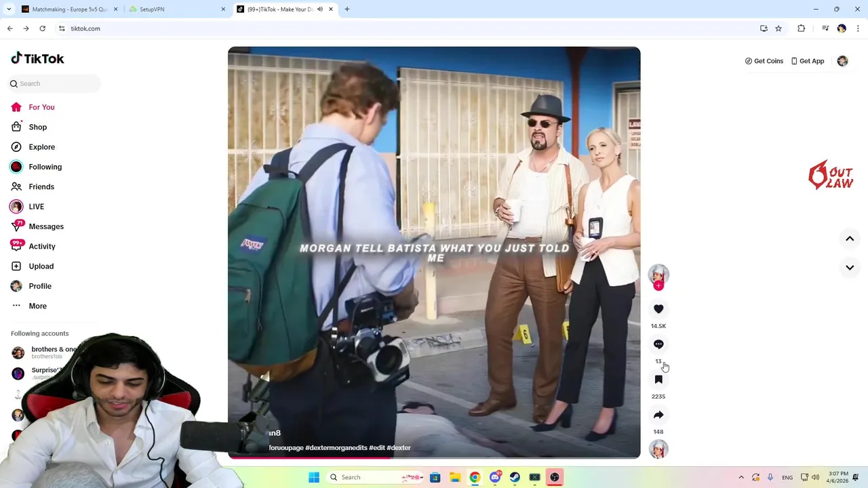Screen dimensions: 868x488
Task: Click the #edit hashtag in caption
Action: tap(376, 448)
